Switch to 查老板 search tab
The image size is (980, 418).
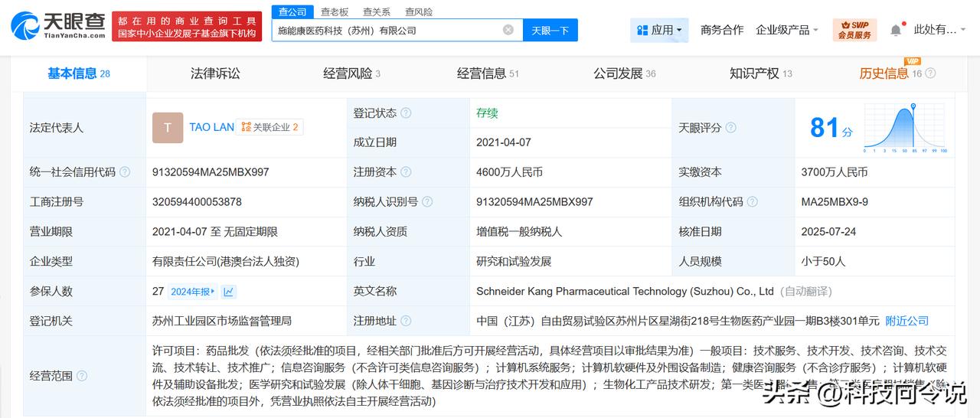pyautogui.click(x=335, y=11)
